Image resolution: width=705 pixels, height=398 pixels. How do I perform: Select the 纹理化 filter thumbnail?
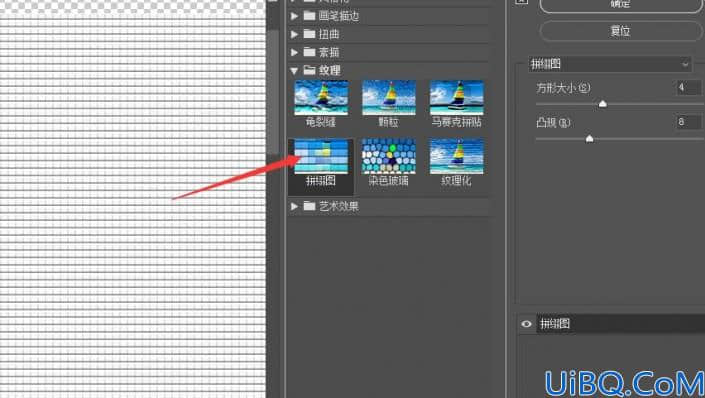pyautogui.click(x=456, y=156)
